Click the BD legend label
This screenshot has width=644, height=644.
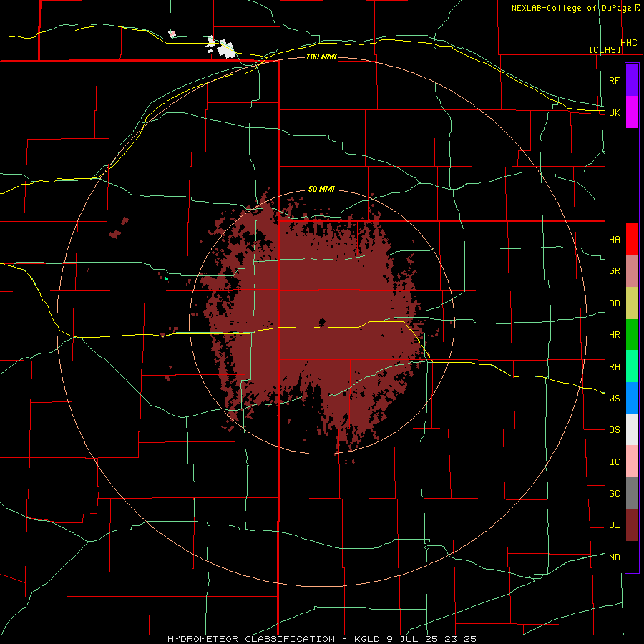pos(614,303)
